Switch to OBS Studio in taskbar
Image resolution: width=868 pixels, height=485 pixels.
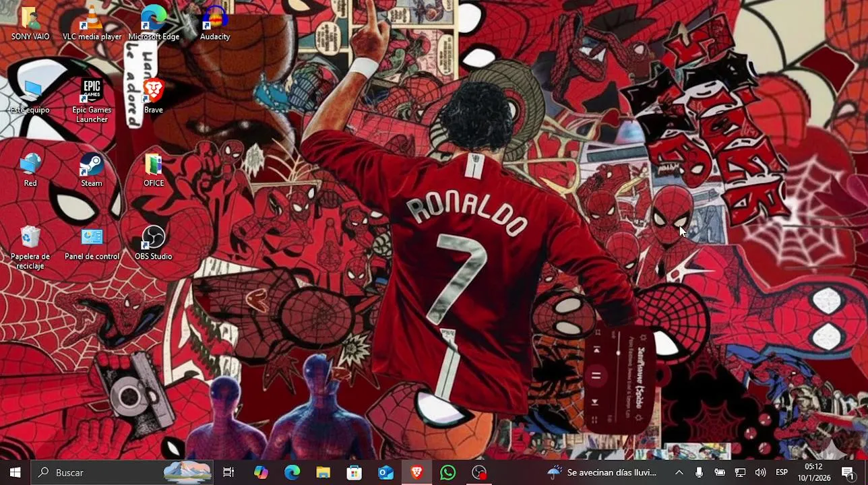click(x=478, y=472)
